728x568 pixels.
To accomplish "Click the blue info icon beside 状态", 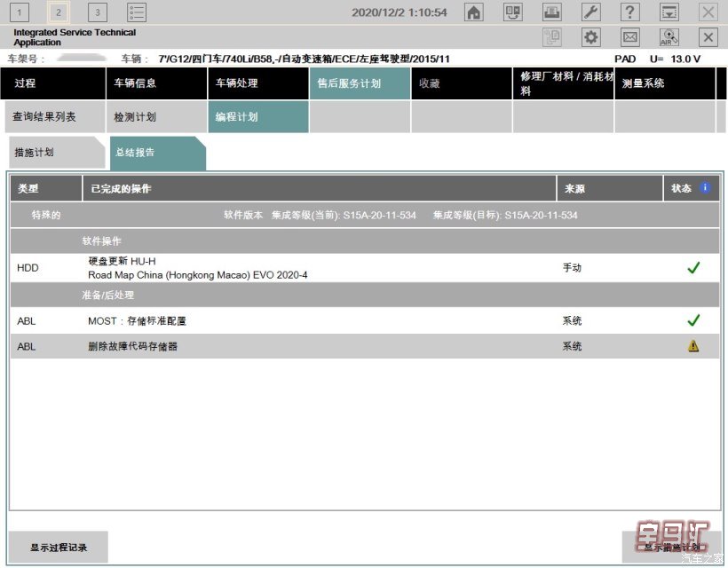I will click(706, 188).
